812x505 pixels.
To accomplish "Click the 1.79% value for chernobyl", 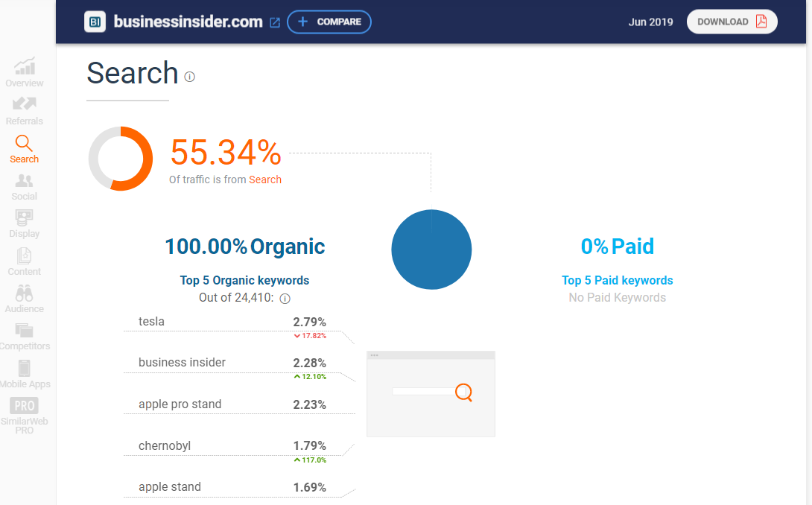I will [309, 446].
